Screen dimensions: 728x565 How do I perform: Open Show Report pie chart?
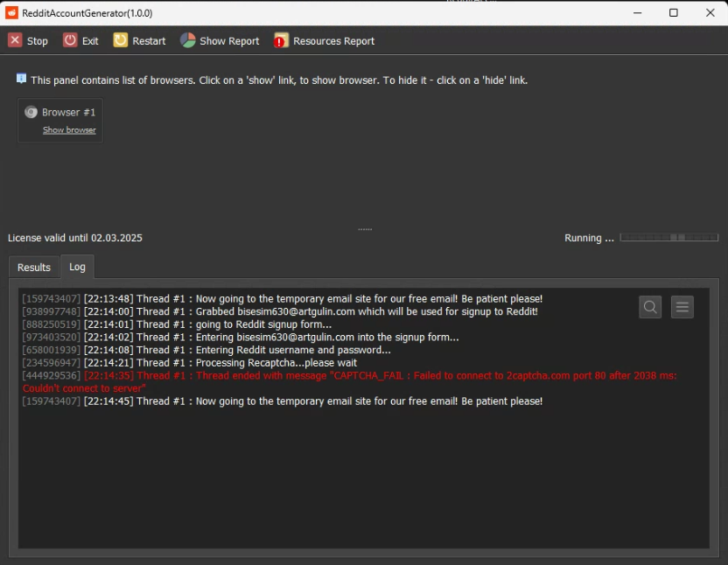(x=188, y=40)
